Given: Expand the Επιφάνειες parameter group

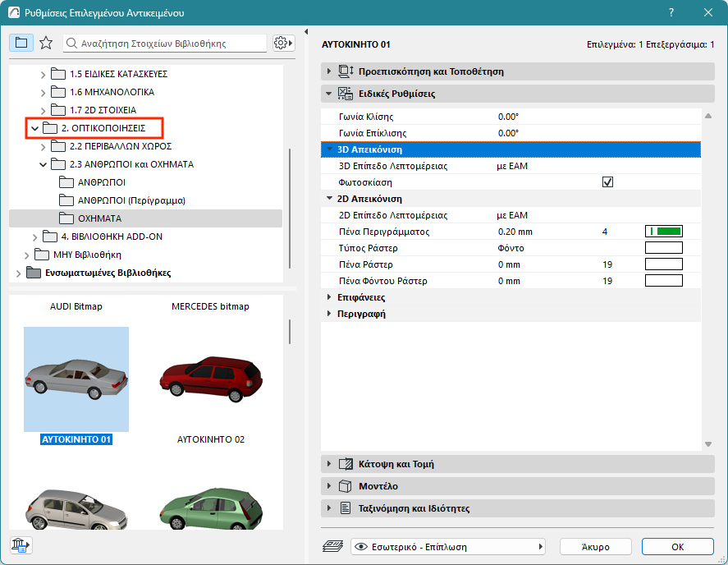Looking at the screenshot, I should pyautogui.click(x=330, y=297).
